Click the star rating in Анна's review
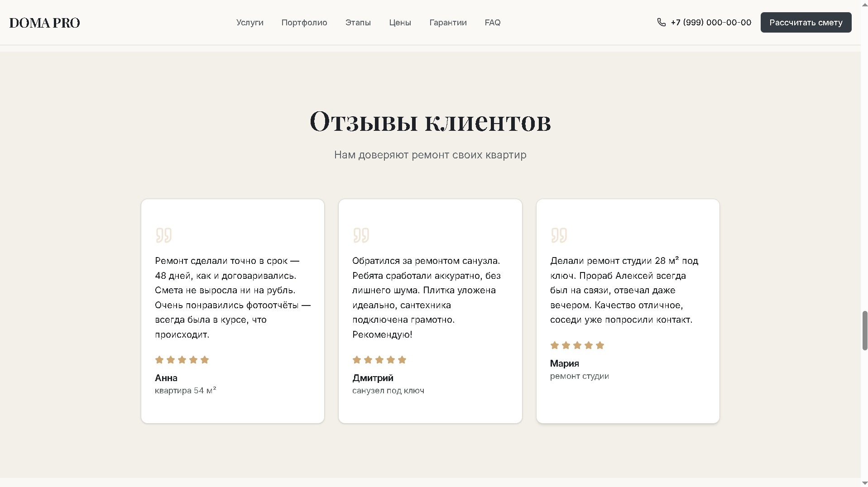The image size is (868, 487). tap(182, 360)
